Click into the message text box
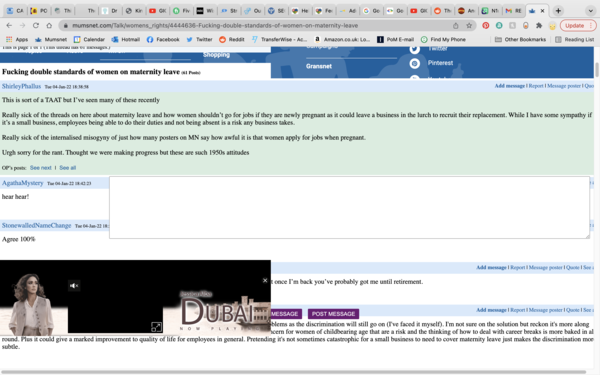The height and width of the screenshot is (375, 600). [x=349, y=207]
